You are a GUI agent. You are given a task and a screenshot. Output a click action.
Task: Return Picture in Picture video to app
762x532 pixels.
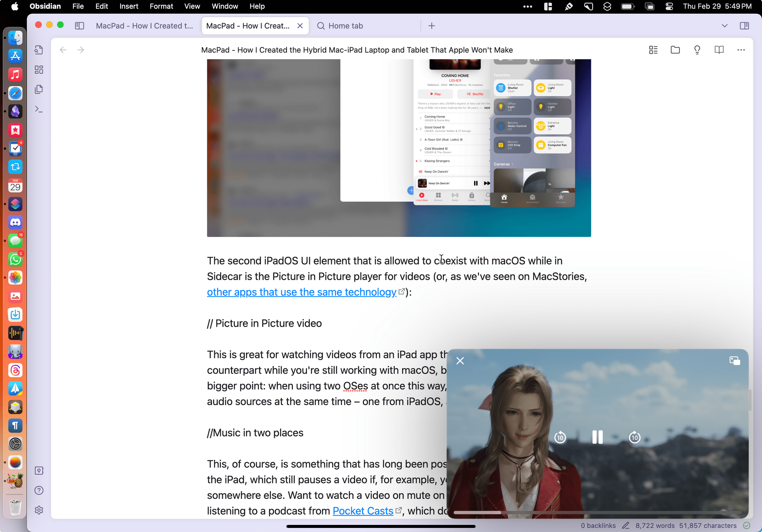click(735, 360)
